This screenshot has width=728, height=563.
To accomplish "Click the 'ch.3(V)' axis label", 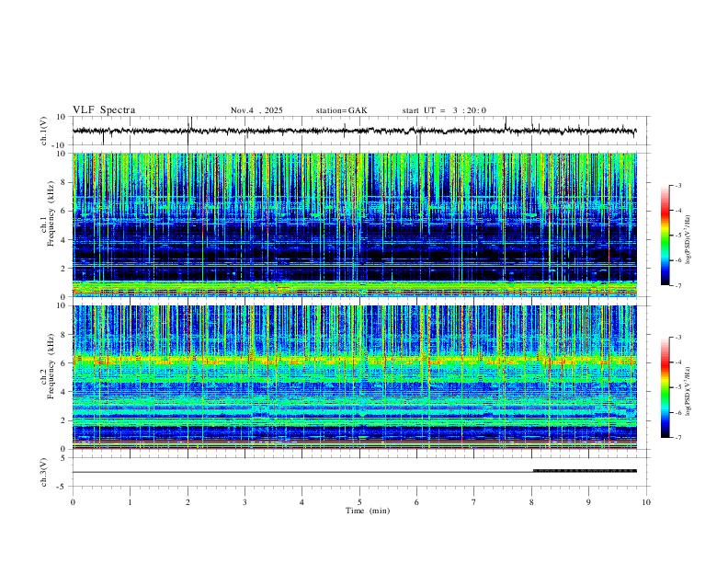I will [44, 473].
